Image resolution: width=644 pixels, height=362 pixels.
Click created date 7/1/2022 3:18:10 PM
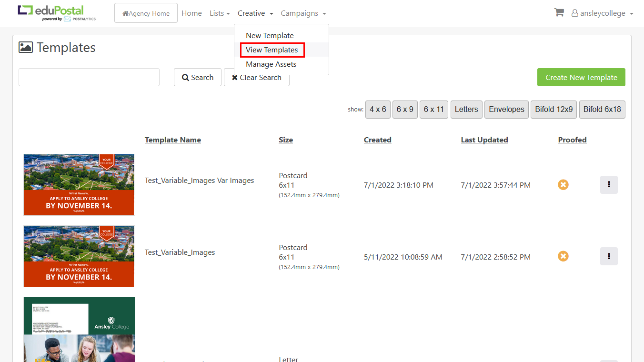coord(399,185)
